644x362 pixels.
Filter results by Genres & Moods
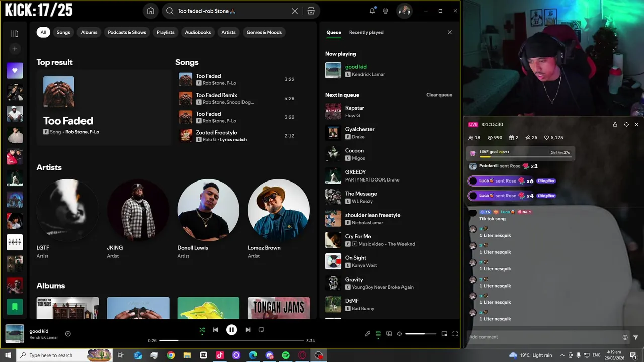click(264, 32)
